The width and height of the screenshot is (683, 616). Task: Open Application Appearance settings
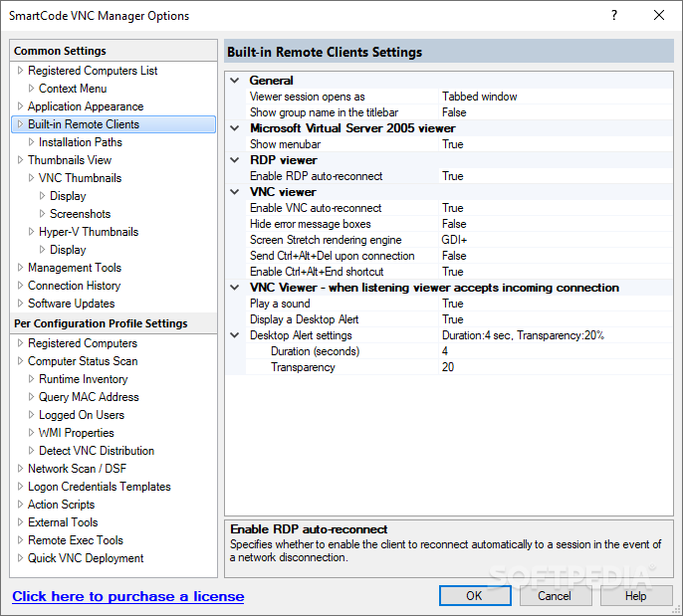point(86,106)
